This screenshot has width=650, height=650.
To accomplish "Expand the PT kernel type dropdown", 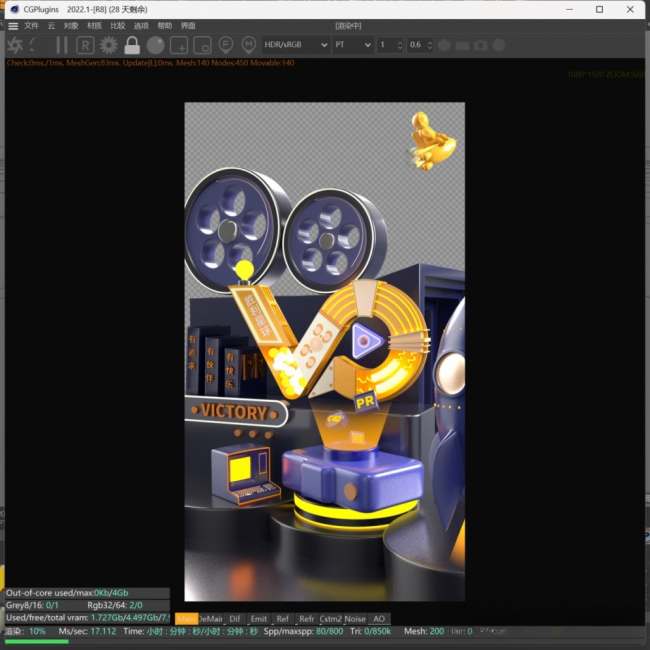I will 353,45.
